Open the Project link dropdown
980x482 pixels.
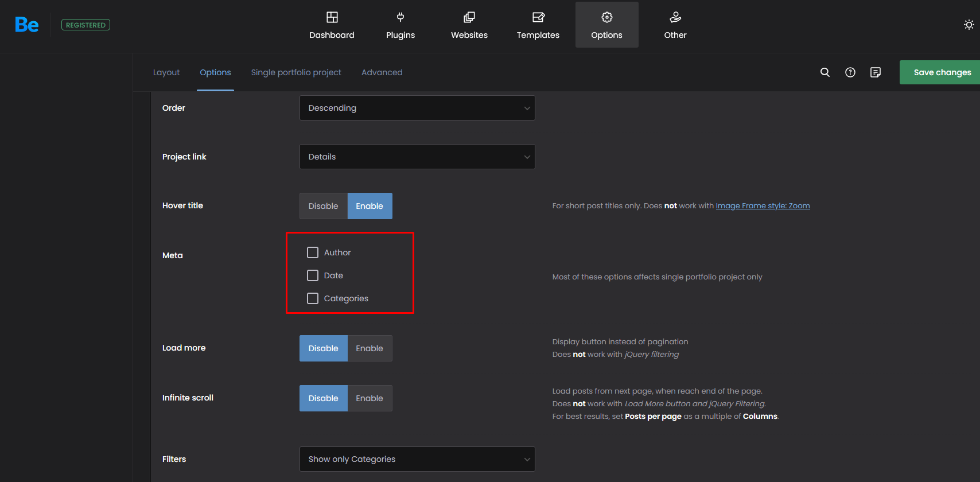click(x=417, y=157)
